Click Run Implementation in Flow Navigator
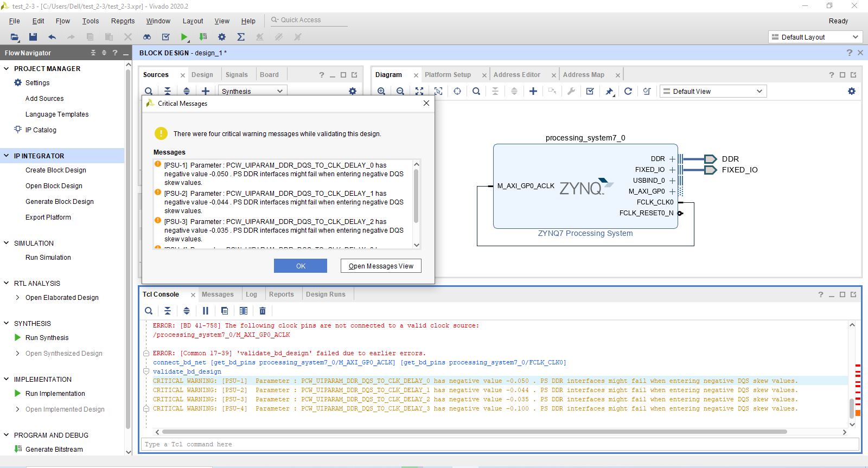The width and height of the screenshot is (868, 468). (x=55, y=394)
